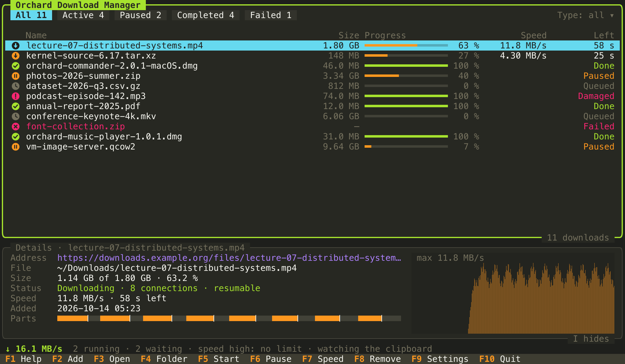Screen dimensions: 625x364
Task: Click F10 Quit in the function bar
Action: pos(500,359)
